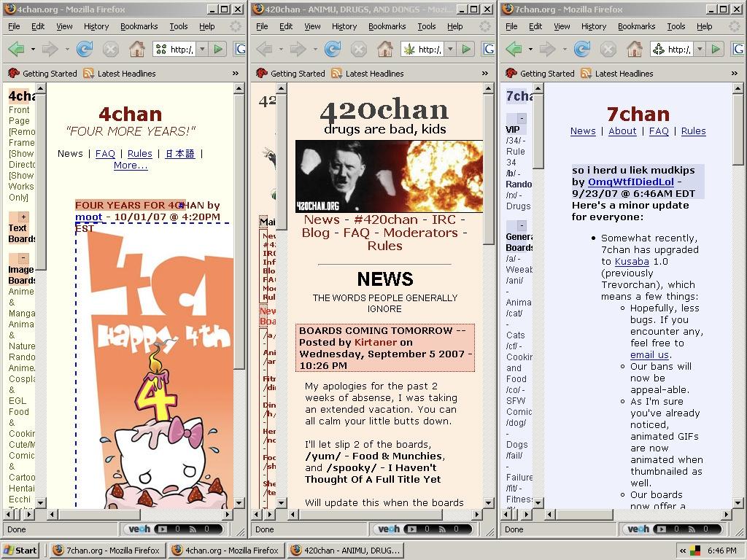The width and height of the screenshot is (747, 560).
Task: Collapse VIP section in 7chan sidebar
Action: tap(522, 118)
